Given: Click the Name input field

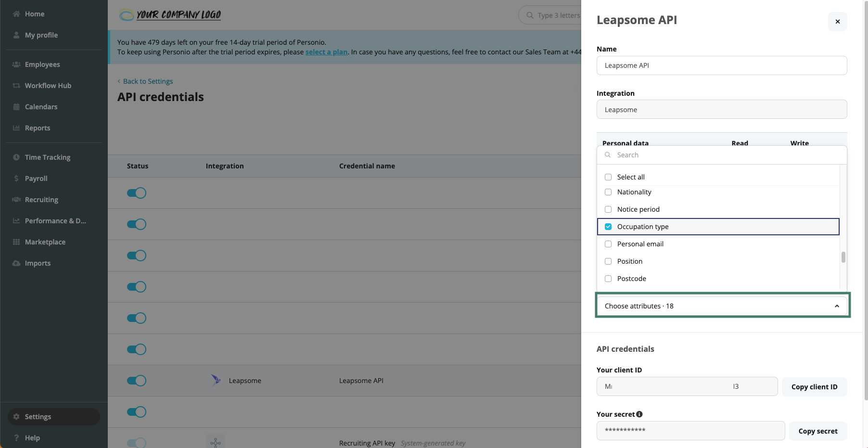Looking at the screenshot, I should coord(722,65).
